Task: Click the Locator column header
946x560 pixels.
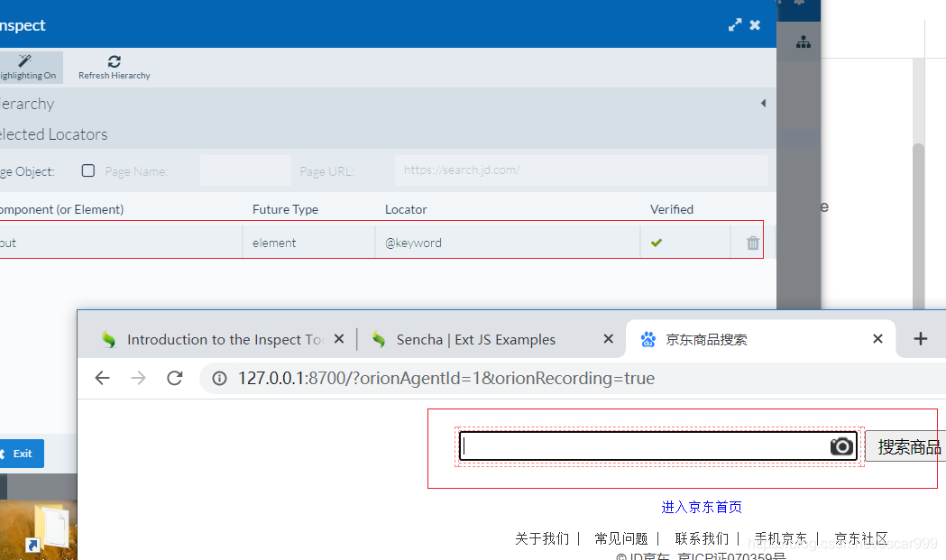Action: [x=406, y=209]
